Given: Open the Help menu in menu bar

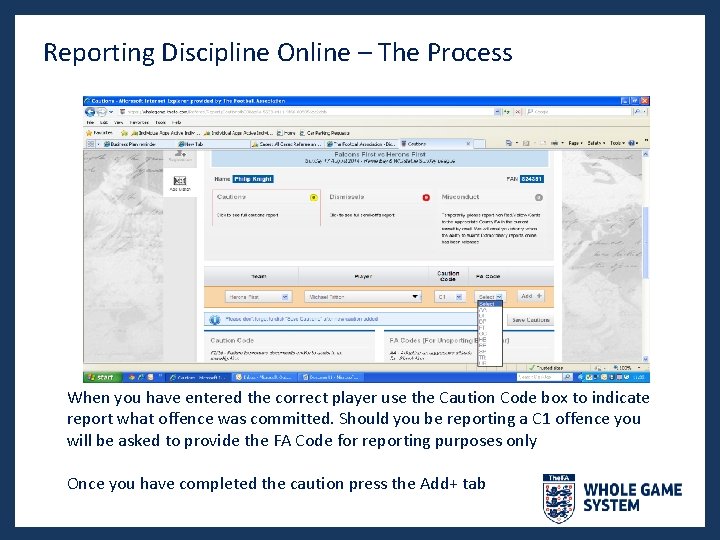Looking at the screenshot, I should coord(176,123).
